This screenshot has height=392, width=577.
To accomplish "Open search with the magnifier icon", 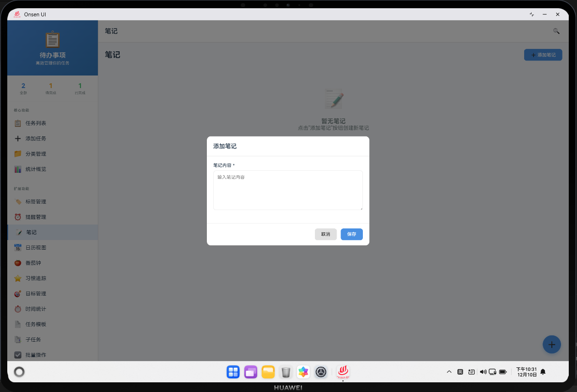I will tap(556, 31).
